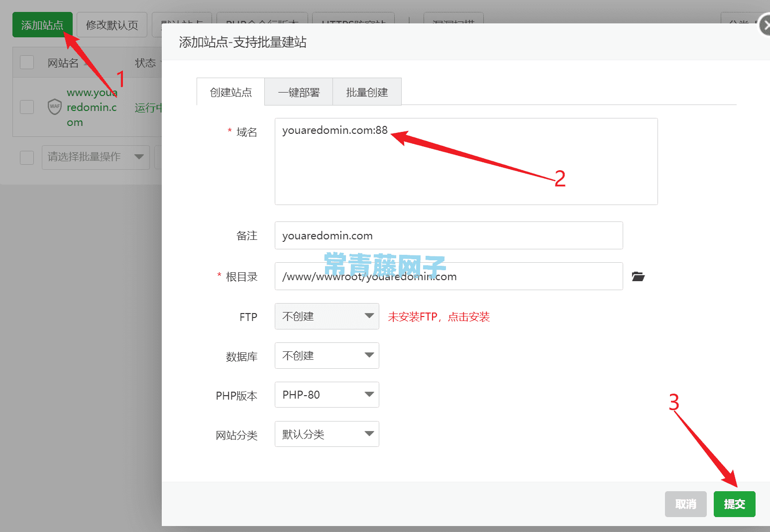Image resolution: width=770 pixels, height=532 pixels.
Task: Cancel the dialog with the 取消 button
Action: [x=685, y=504]
